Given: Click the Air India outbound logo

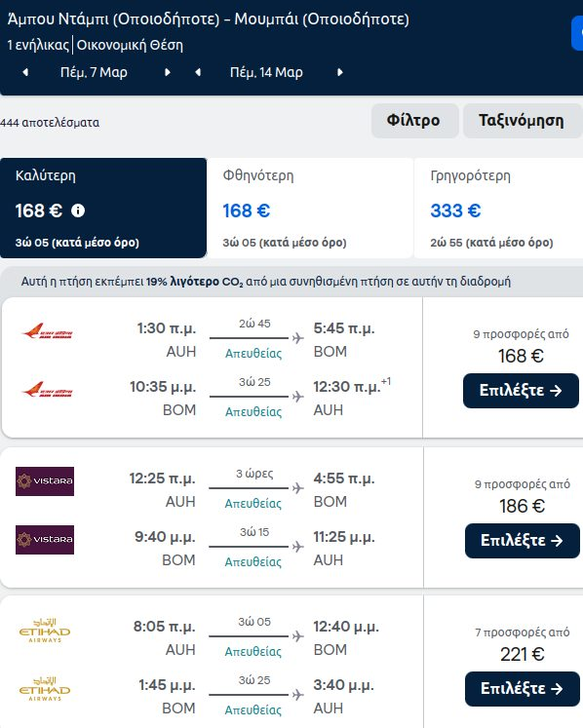Looking at the screenshot, I should 47,331.
